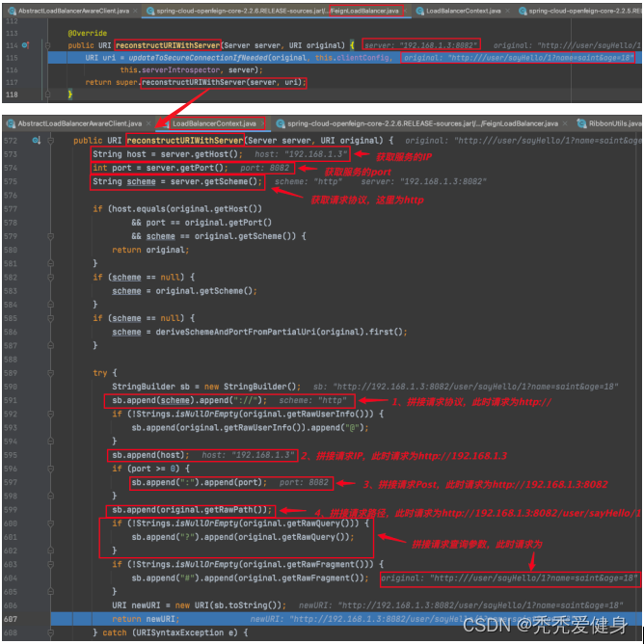This screenshot has width=644, height=644.
Task: Click sb.append("?") getRawQuery line
Action: click(x=243, y=537)
